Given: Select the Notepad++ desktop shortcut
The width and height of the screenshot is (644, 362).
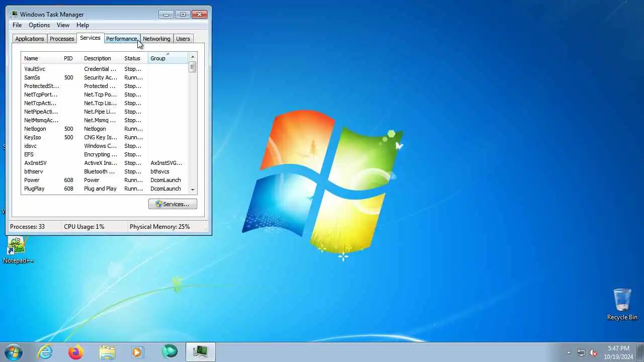Looking at the screenshot, I should click(18, 250).
